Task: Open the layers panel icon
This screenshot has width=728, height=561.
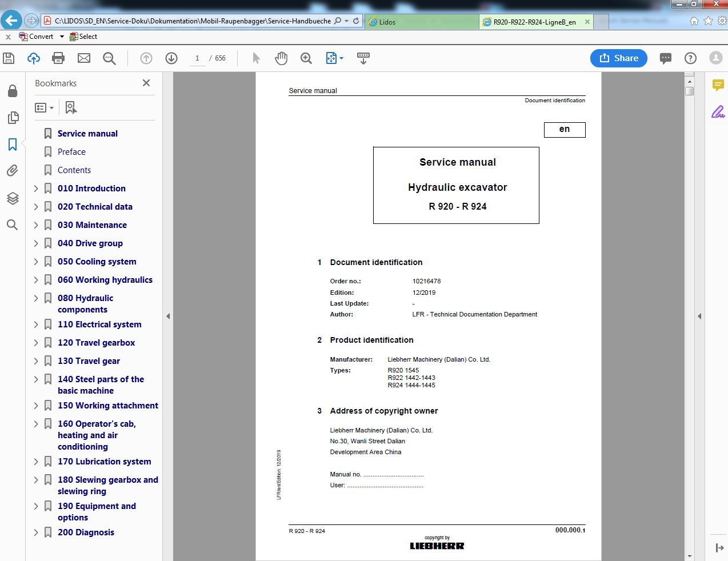Action: tap(13, 198)
